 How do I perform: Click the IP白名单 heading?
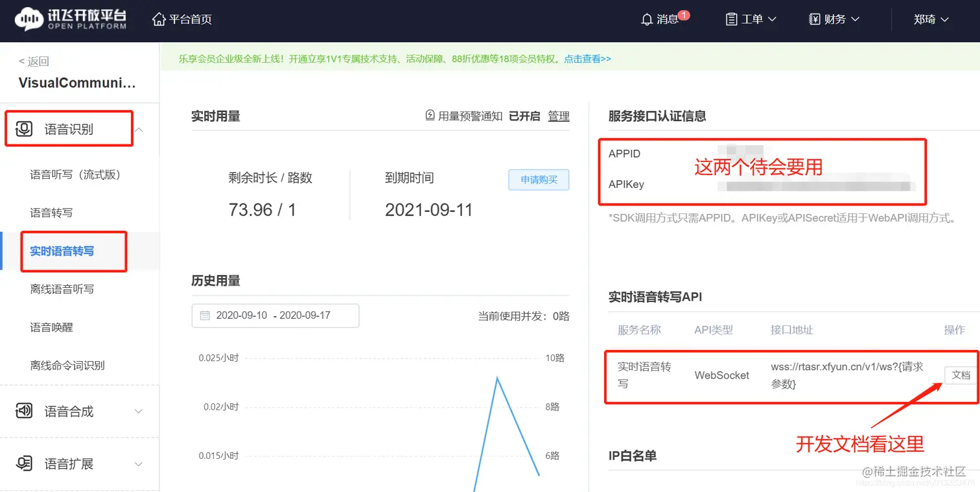pyautogui.click(x=633, y=456)
